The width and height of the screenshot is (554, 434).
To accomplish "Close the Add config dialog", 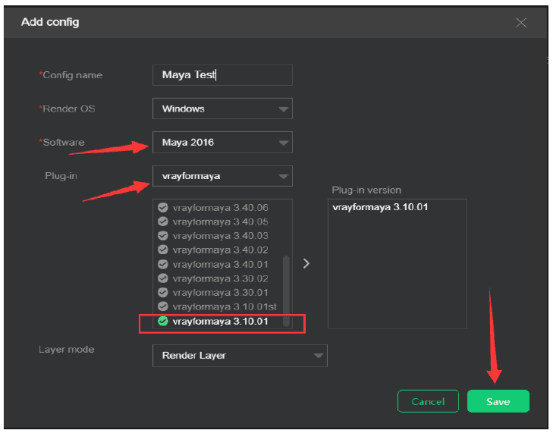I will click(521, 23).
